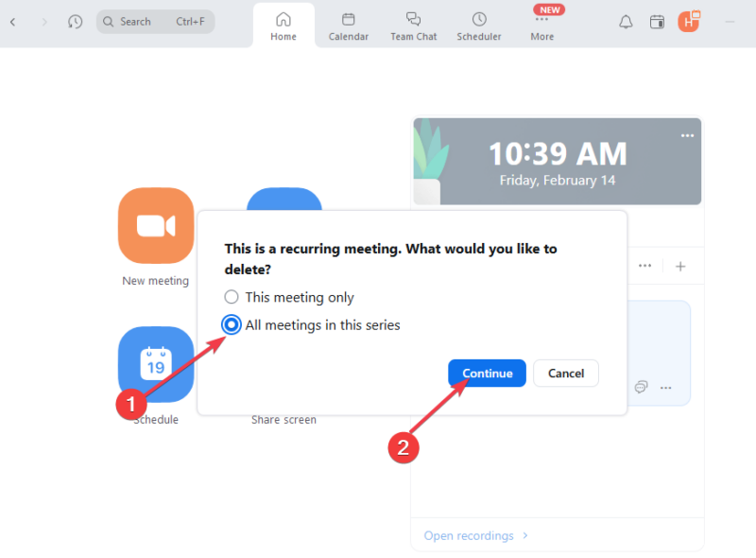Open recordings from the bottom link
The height and width of the screenshot is (558, 756).
[x=468, y=535]
